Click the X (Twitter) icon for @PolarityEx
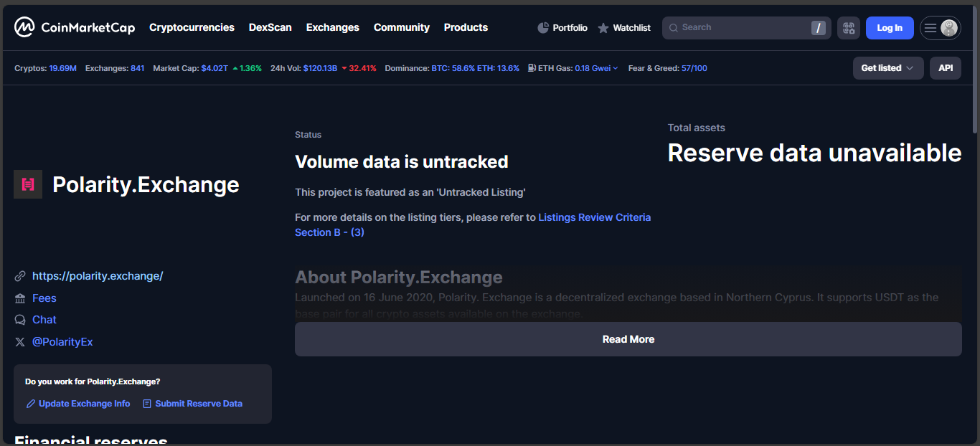 click(20, 342)
